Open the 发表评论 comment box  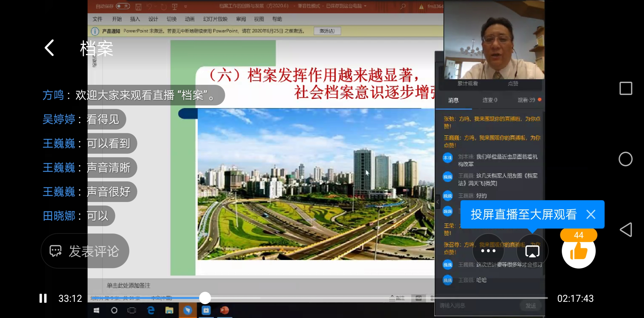point(85,251)
